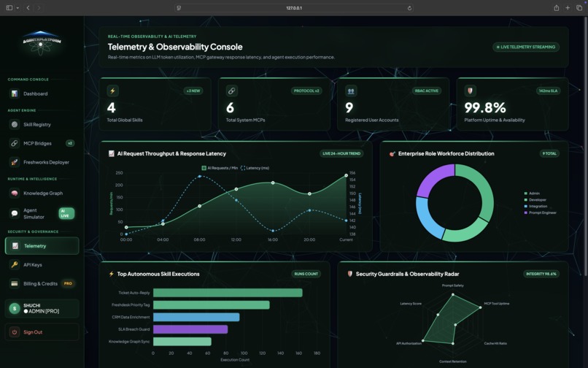Click the browser sidebar toggle icon
This screenshot has width=588, height=368.
(9, 7)
